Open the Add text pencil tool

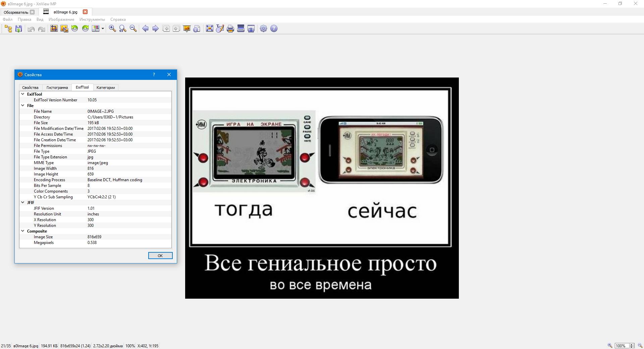(220, 29)
